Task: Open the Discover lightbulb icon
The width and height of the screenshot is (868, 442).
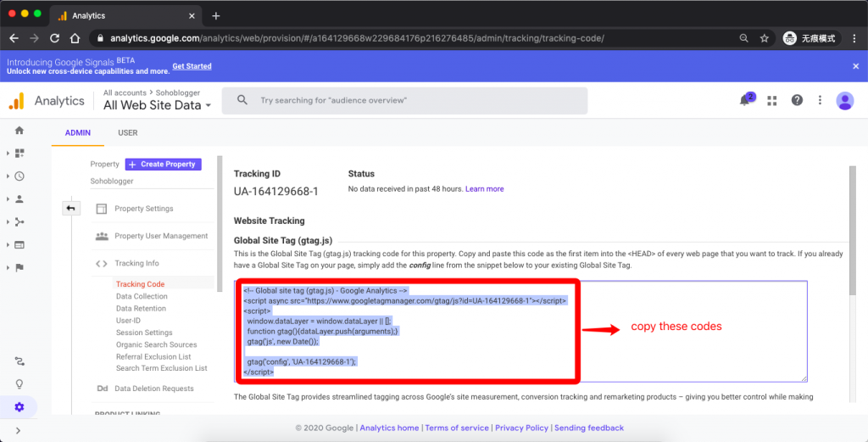Action: (19, 384)
